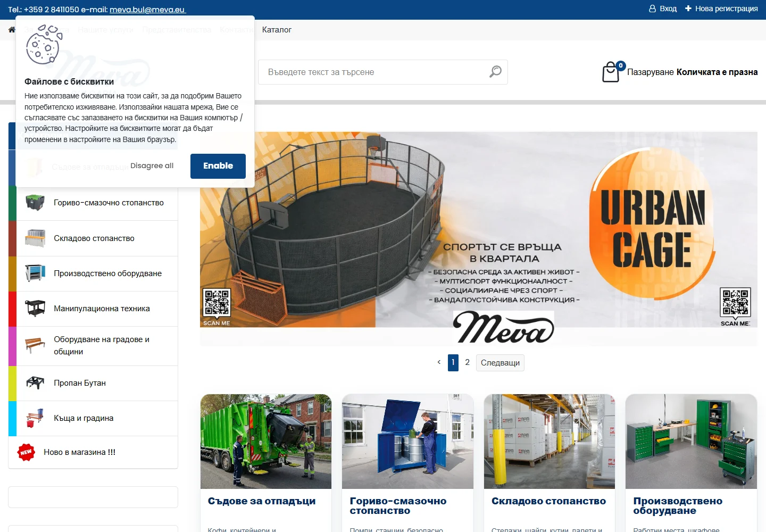Click Горивно-смазочно стопанство card title
Screen dimensions: 766x532
398,506
